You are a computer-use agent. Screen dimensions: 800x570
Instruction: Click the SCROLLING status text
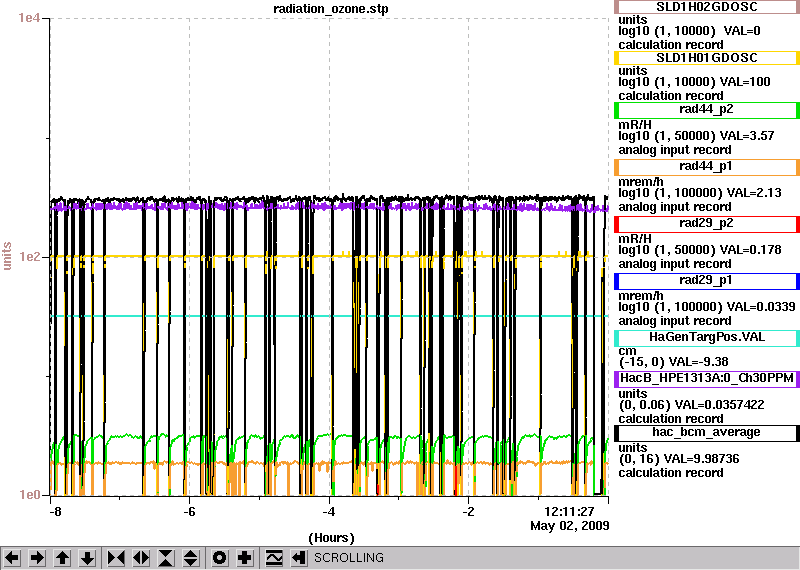[348, 558]
